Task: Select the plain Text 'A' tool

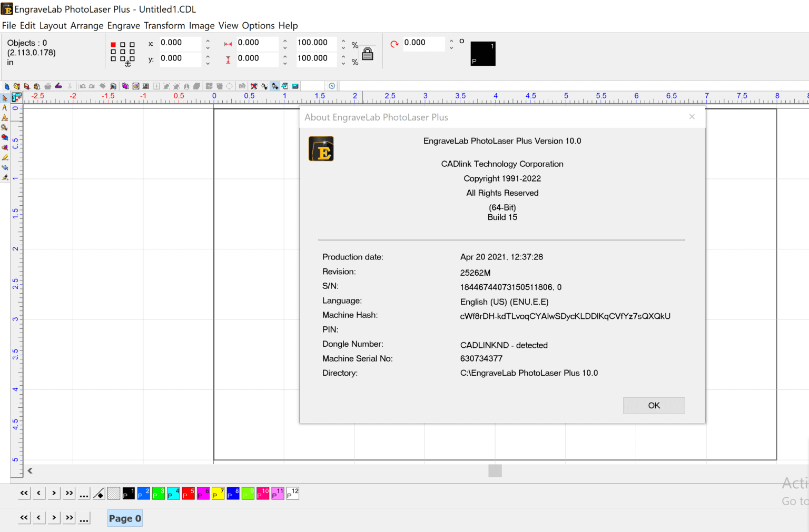Action: click(x=5, y=108)
